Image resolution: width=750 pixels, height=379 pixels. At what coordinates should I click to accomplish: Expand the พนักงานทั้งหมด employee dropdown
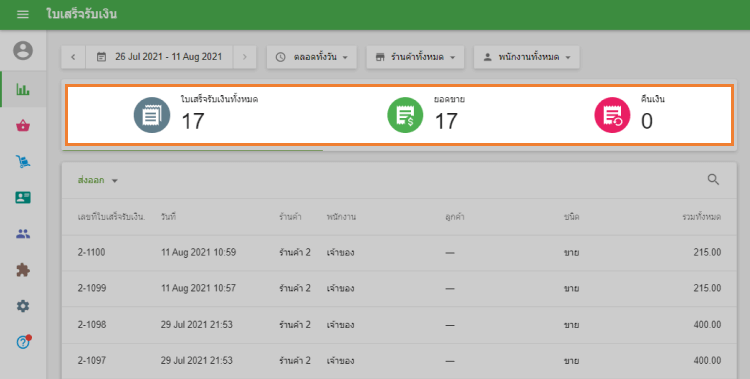coord(527,57)
